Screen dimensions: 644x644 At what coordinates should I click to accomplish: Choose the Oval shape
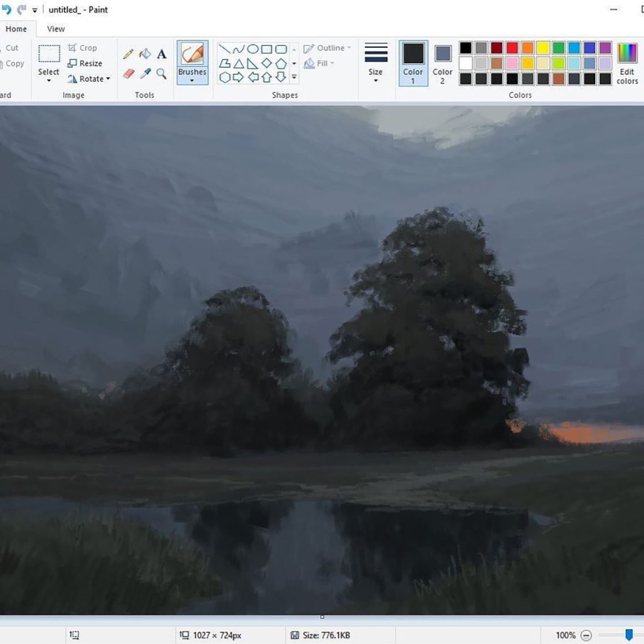(253, 49)
